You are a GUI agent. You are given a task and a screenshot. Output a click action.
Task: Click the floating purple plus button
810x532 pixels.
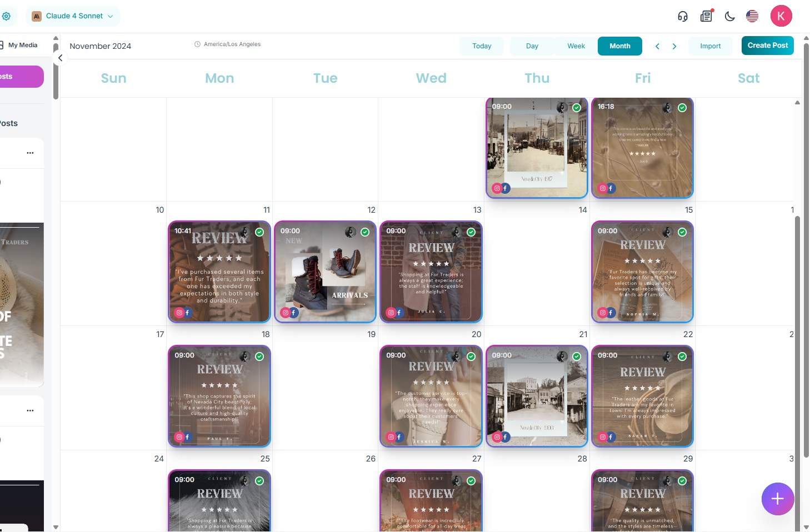[777, 499]
